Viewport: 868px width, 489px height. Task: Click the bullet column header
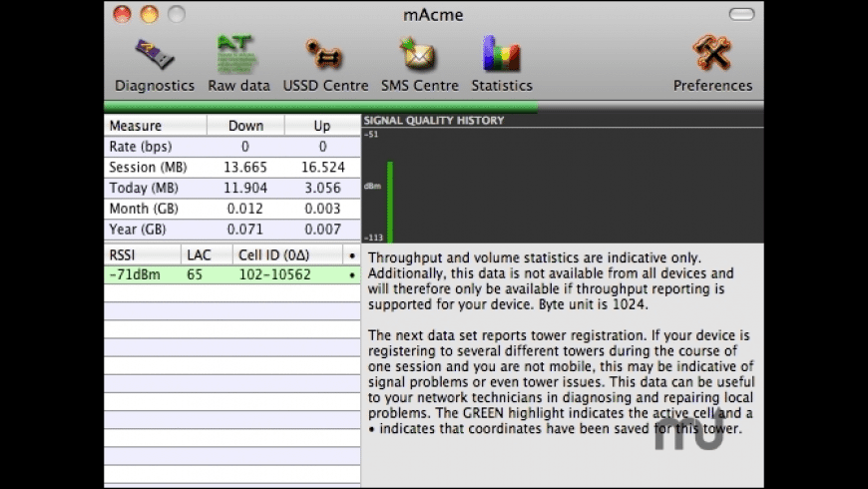(x=351, y=255)
